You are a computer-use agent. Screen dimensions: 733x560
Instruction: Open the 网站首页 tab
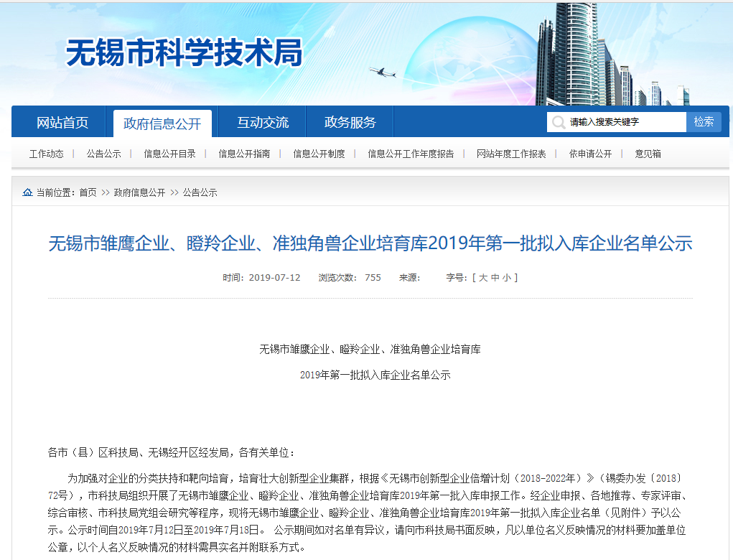click(x=62, y=123)
